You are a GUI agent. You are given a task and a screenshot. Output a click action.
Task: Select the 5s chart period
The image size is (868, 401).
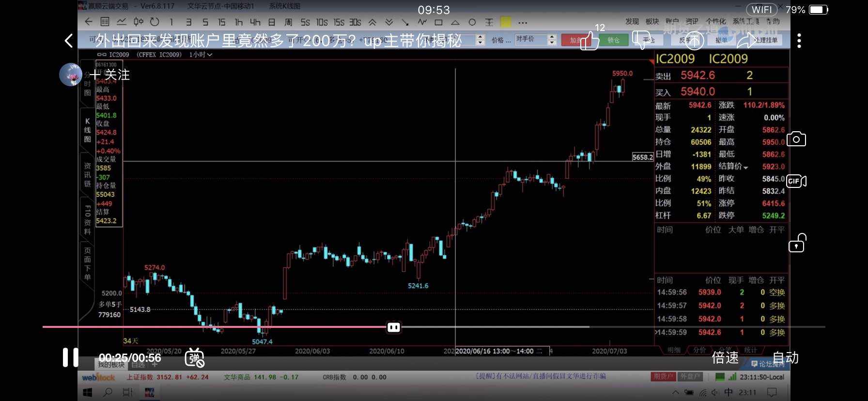305,22
